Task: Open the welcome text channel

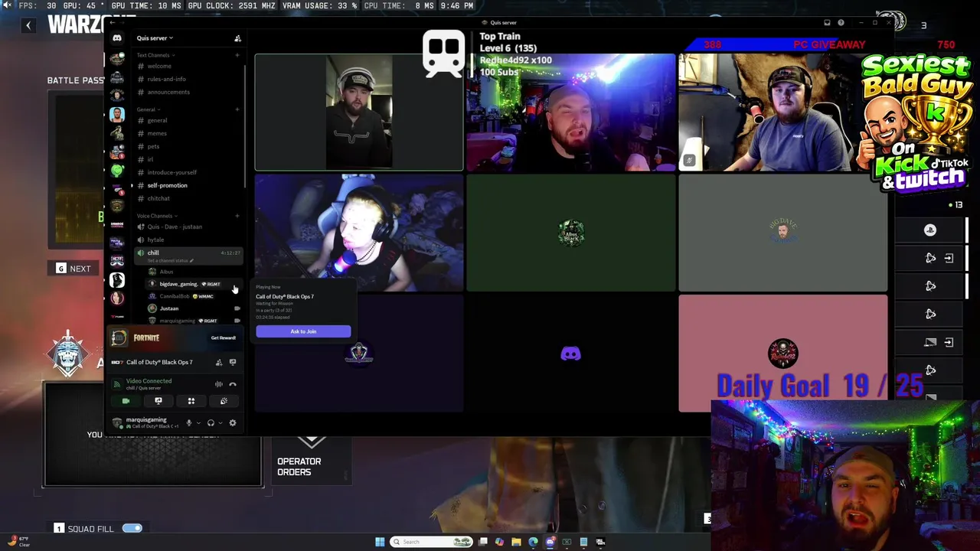Action: tap(188, 66)
